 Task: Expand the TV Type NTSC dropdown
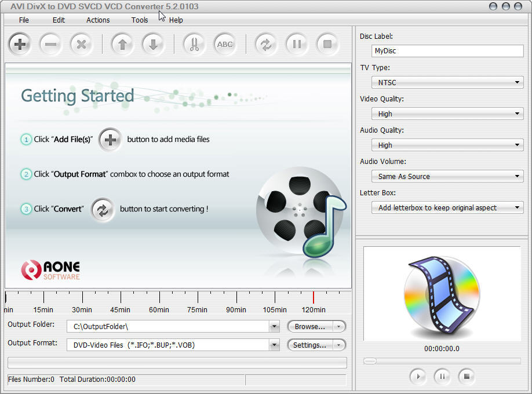[447, 82]
